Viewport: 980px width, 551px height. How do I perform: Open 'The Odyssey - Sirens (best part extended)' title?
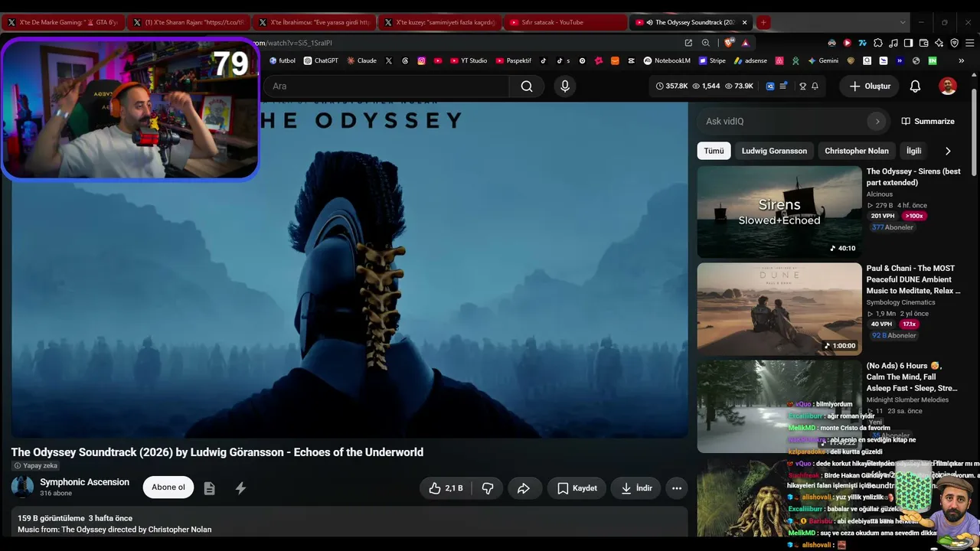[913, 177]
